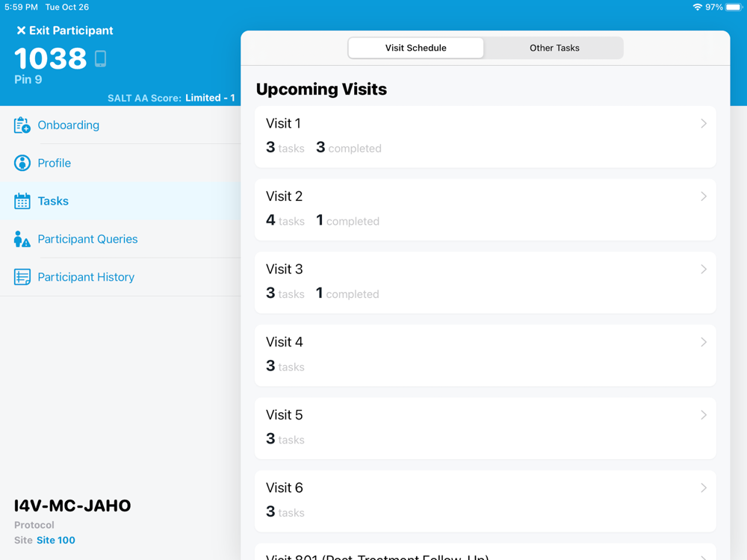Click the Protocol label
747x560 pixels.
tap(34, 525)
